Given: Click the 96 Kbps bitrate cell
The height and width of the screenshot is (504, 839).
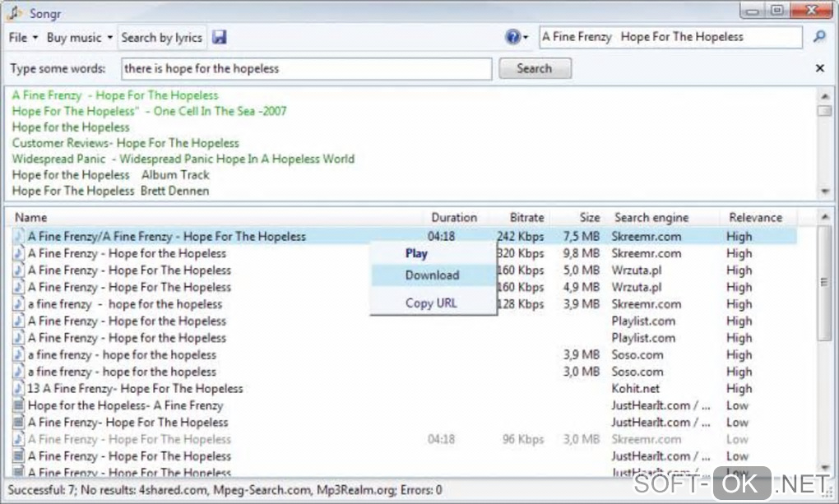Looking at the screenshot, I should pos(523,439).
